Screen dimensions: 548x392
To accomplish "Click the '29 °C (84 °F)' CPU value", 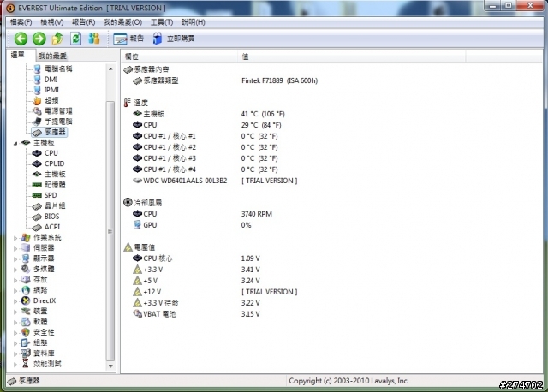I will click(x=261, y=125).
